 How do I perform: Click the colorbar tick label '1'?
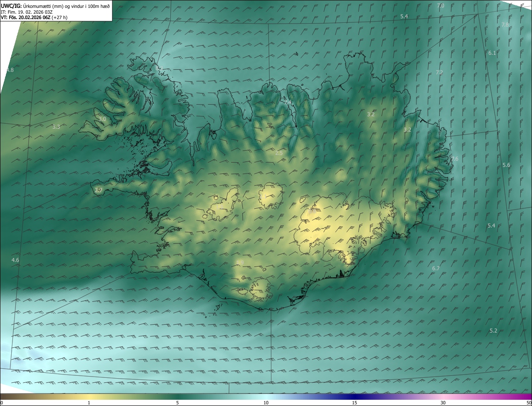pyautogui.click(x=89, y=403)
